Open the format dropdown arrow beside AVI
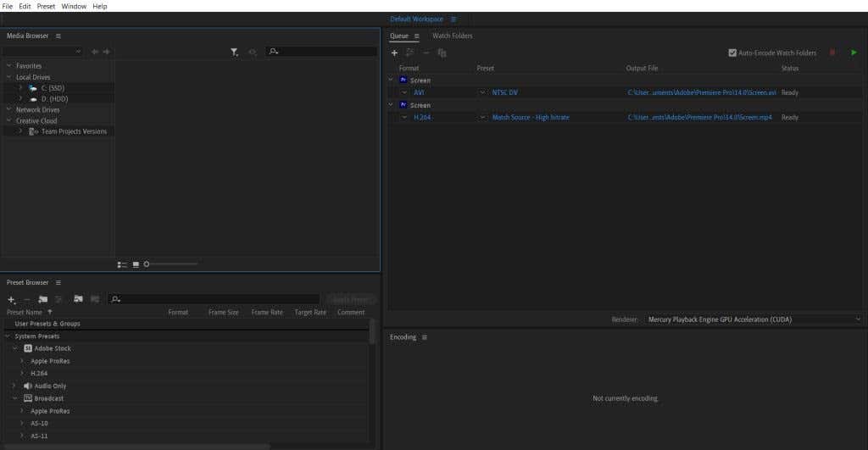The image size is (868, 450). coord(404,93)
